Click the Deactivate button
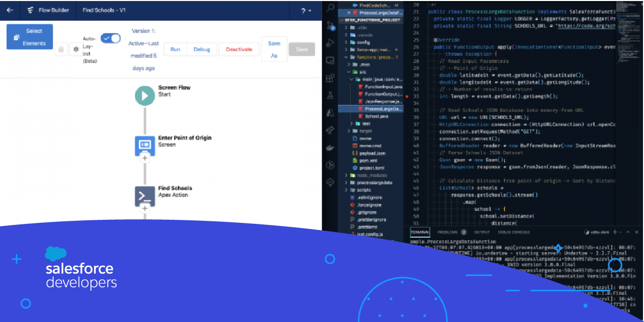644x322 pixels. pyautogui.click(x=239, y=50)
